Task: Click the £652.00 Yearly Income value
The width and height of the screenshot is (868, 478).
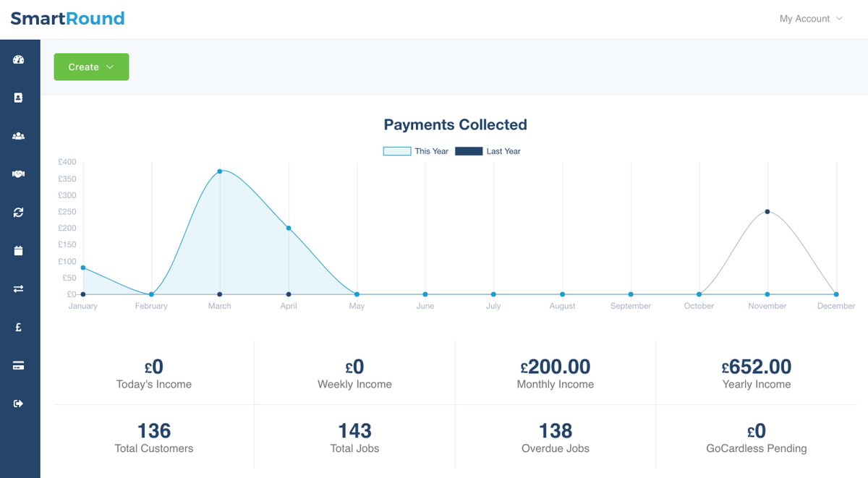Action: [x=757, y=367]
